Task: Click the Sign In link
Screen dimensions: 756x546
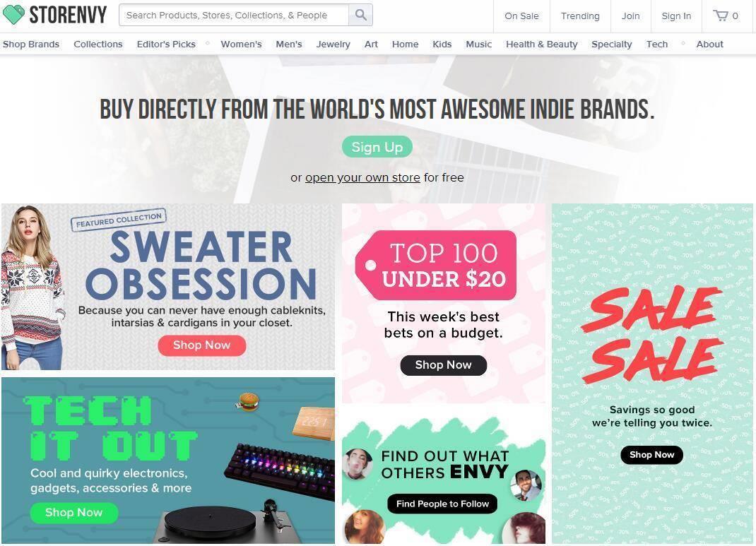Action: (676, 16)
